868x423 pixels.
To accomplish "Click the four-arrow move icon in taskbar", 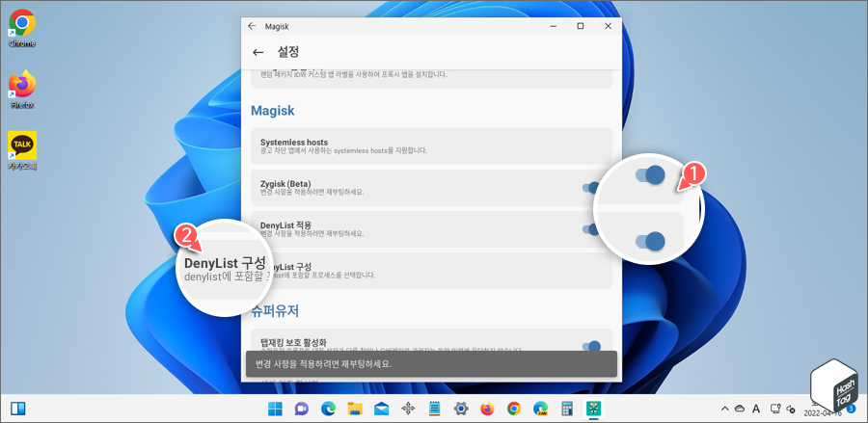I will [408, 409].
